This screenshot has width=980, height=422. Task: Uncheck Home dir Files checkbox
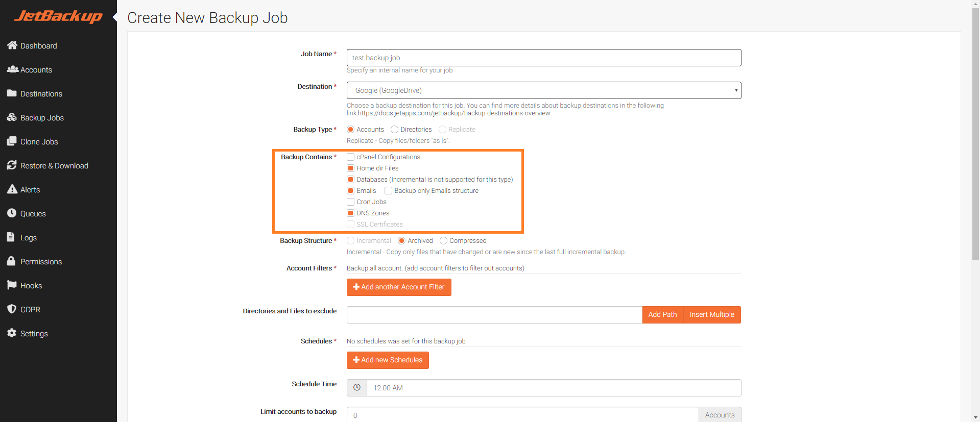pyautogui.click(x=350, y=168)
